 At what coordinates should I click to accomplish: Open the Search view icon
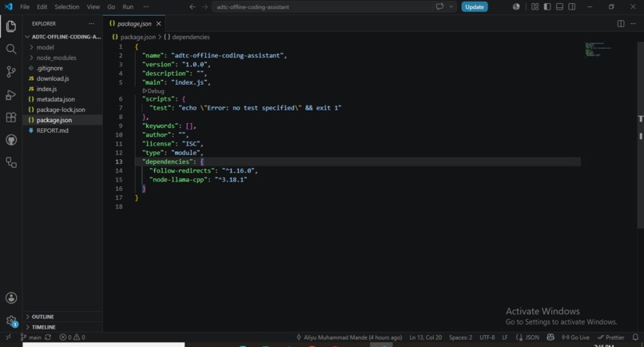coord(11,50)
